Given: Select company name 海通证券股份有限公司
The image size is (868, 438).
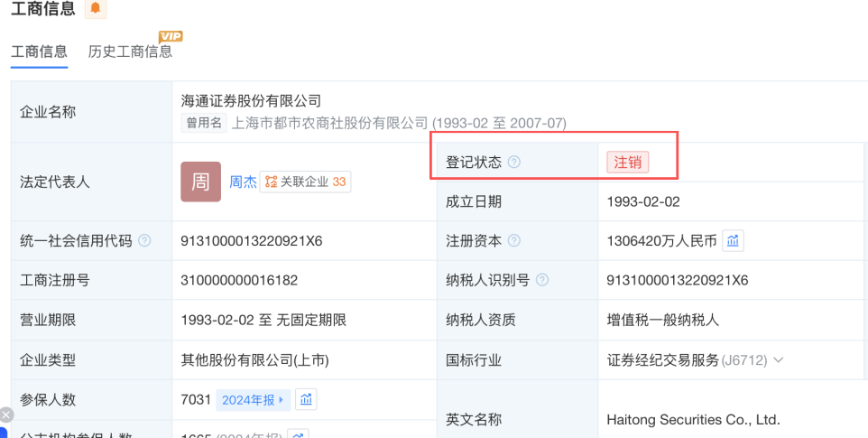Looking at the screenshot, I should click(x=251, y=101).
